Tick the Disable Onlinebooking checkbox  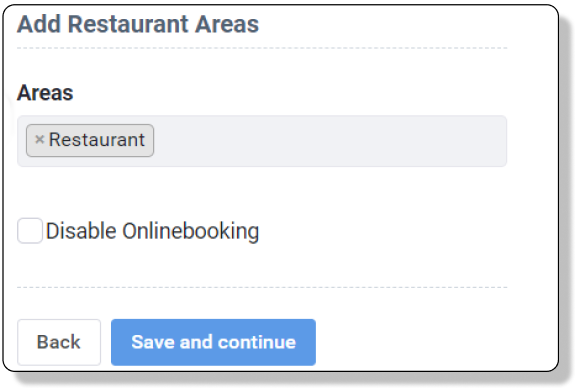click(30, 231)
